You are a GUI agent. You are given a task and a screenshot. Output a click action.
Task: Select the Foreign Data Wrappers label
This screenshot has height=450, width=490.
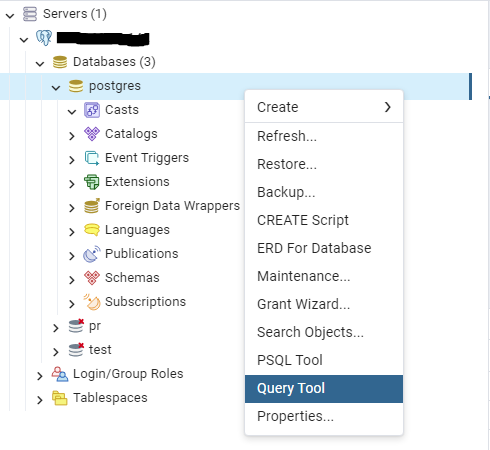[172, 206]
